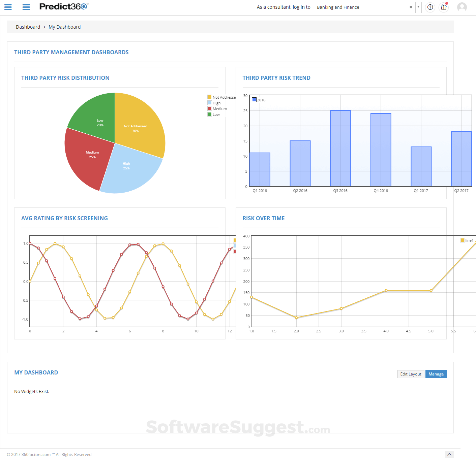Image resolution: width=476 pixels, height=460 pixels.
Task: Open the left navigation hamburger menu
Action: click(x=8, y=7)
